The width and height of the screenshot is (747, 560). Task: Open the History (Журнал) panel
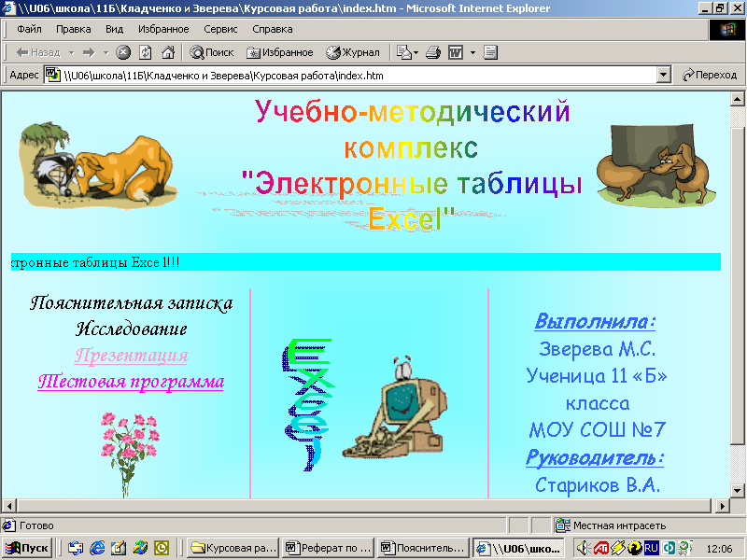tap(353, 52)
